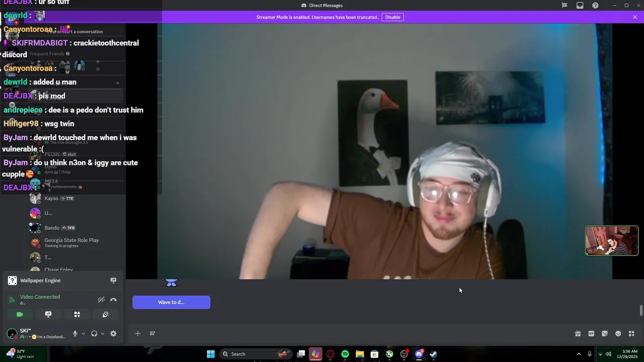Viewport: 644px width, 362px height.
Task: Open the Xbox app on the taskbar
Action: [389, 354]
